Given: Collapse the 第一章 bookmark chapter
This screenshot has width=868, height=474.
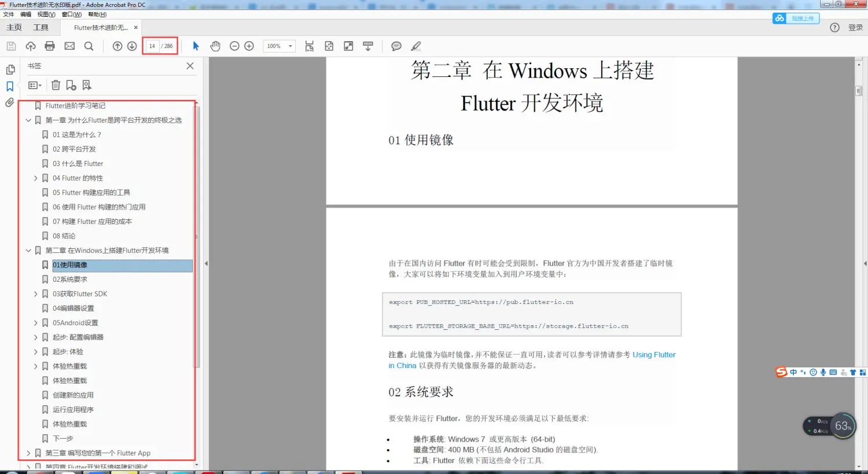Looking at the screenshot, I should point(28,120).
